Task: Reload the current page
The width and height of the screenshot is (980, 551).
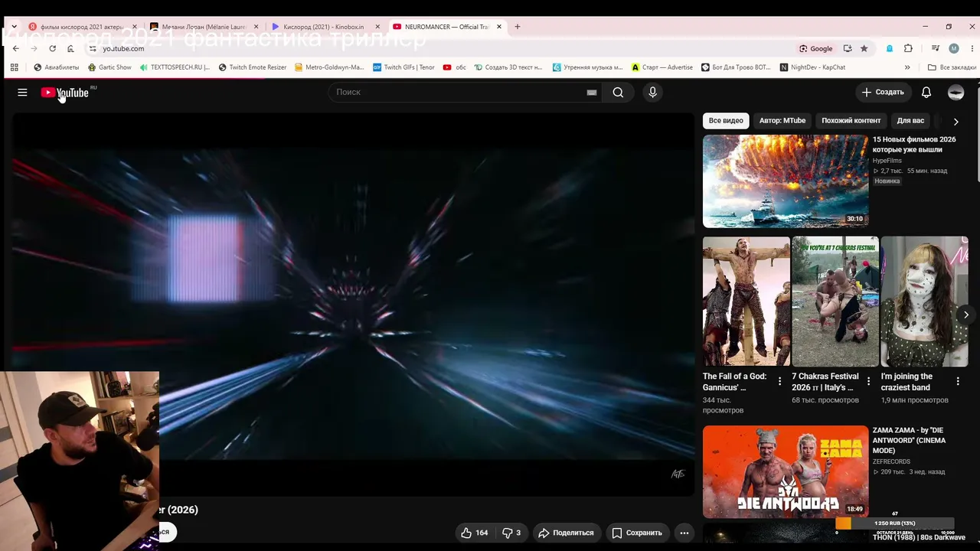Action: [x=52, y=48]
